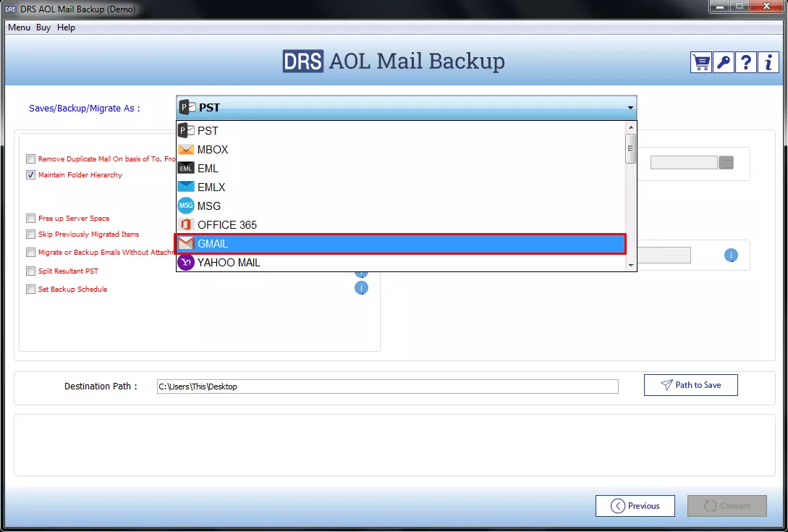Viewport: 788px width, 532px height.
Task: Go back with Previous button
Action: pyautogui.click(x=635, y=506)
